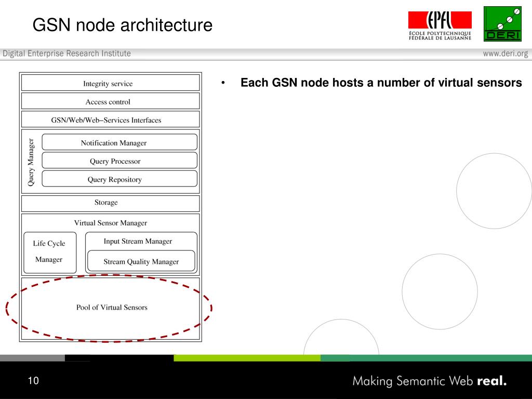Image resolution: width=532 pixels, height=399 pixels.
Task: Click 'Digital Enterprise Research Institute' header text
Action: 67,54
